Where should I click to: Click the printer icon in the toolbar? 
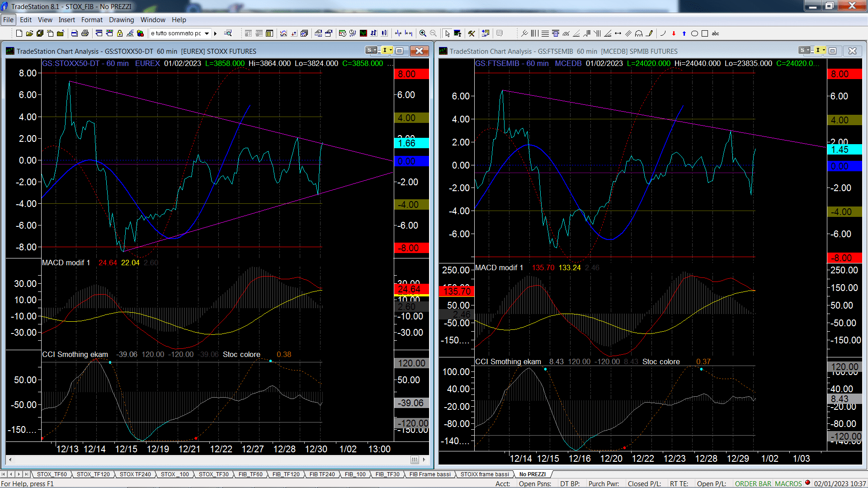(x=85, y=33)
